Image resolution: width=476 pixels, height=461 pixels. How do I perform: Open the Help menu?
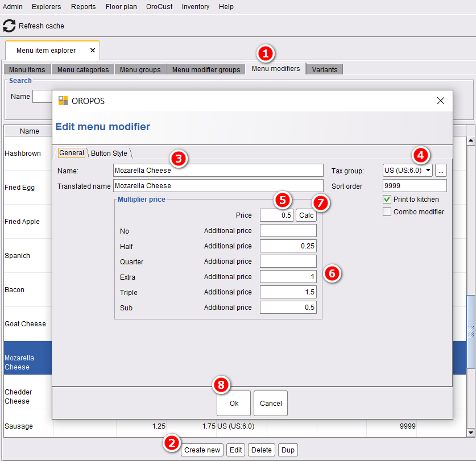click(x=226, y=7)
